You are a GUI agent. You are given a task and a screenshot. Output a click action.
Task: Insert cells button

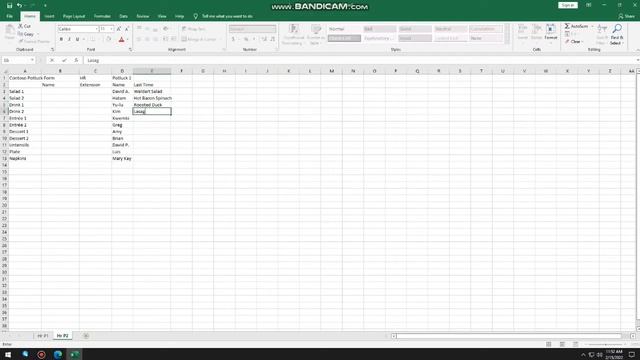pos(522,32)
